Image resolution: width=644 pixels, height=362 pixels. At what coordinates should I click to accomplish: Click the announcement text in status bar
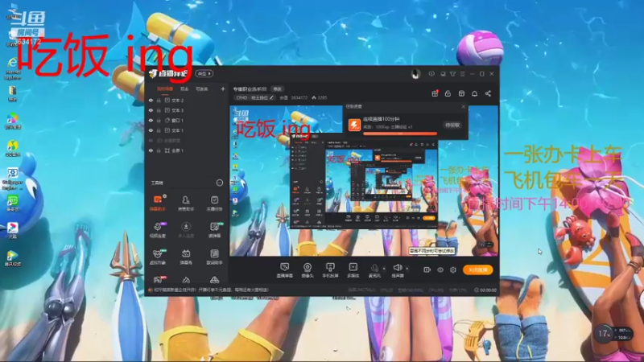(x=211, y=290)
